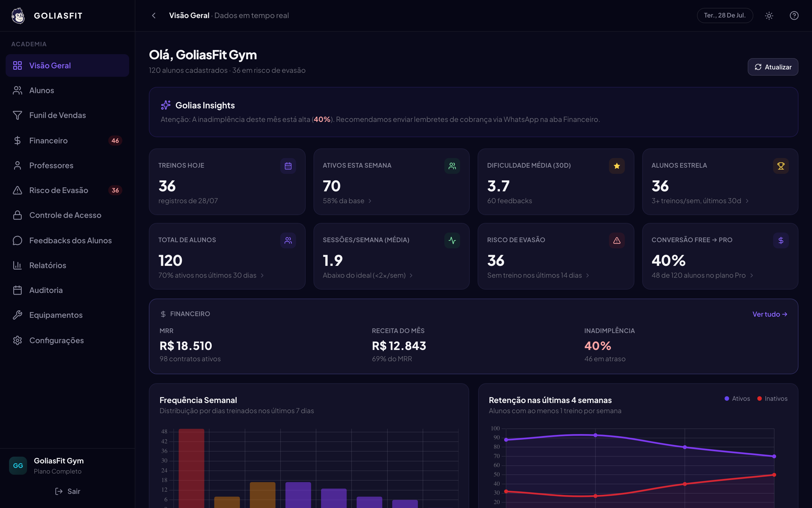812x508 pixels.
Task: Click the GoliasFit gorilla logo
Action: pos(18,16)
